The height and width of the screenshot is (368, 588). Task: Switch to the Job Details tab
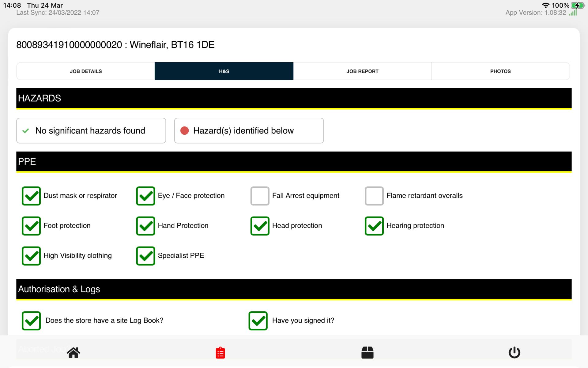pos(86,71)
